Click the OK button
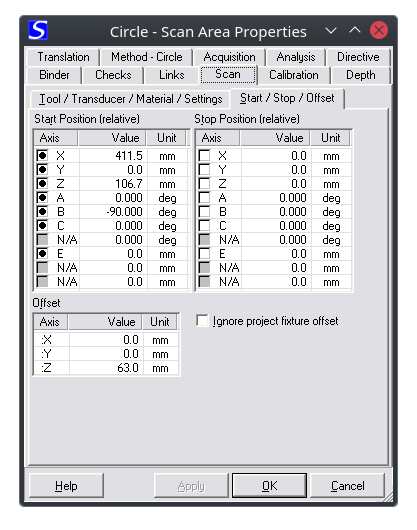The width and height of the screenshot is (417, 530). (x=269, y=486)
